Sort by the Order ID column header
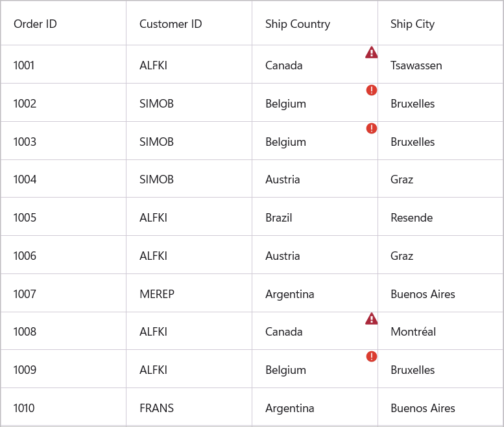This screenshot has width=504, height=427. (35, 24)
